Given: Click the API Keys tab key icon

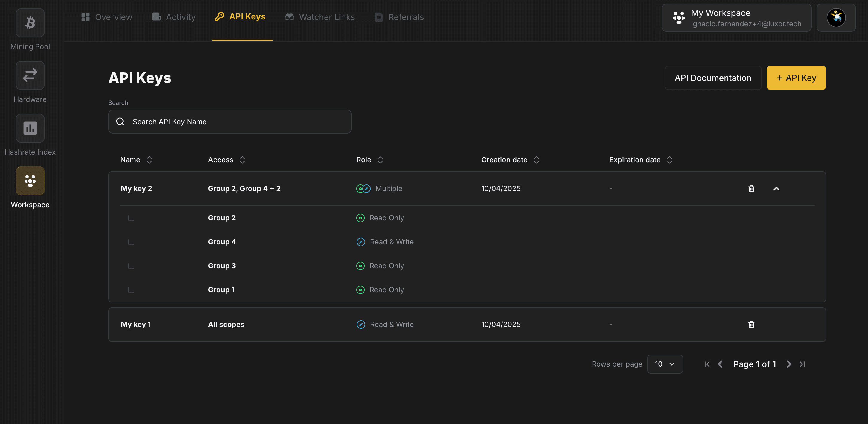Looking at the screenshot, I should [x=219, y=16].
